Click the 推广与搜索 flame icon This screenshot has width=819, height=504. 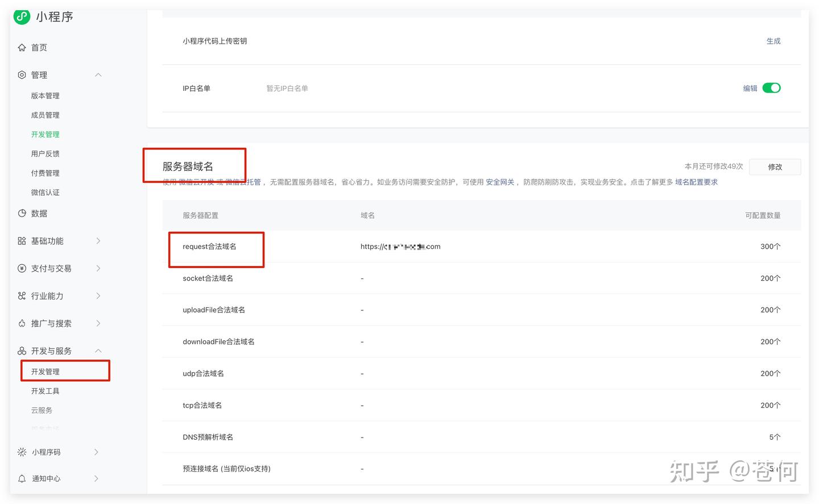pos(22,323)
